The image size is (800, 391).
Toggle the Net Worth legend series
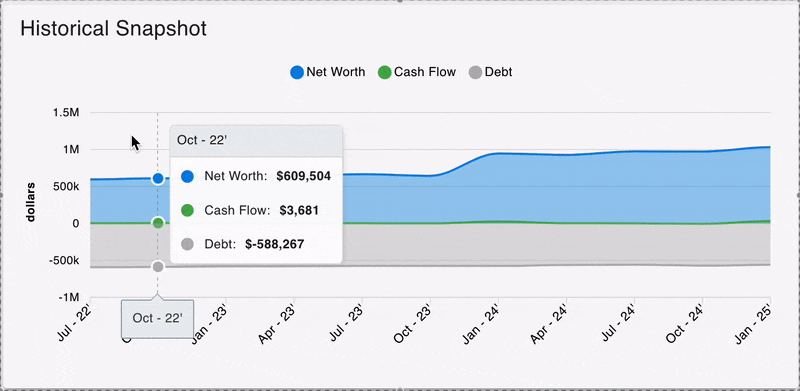click(x=328, y=72)
